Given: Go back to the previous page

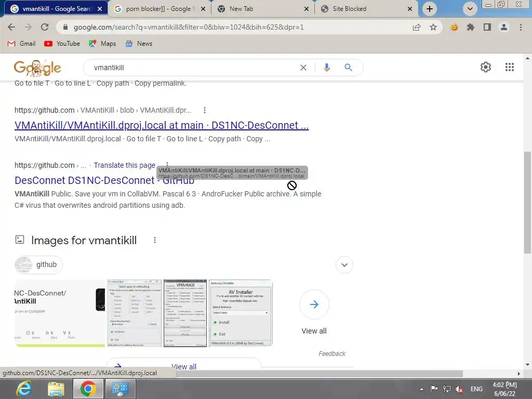Looking at the screenshot, I should point(11,27).
